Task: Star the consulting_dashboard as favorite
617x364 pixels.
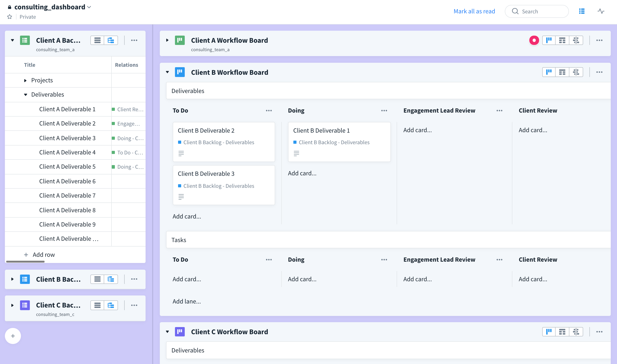Action: (x=9, y=17)
